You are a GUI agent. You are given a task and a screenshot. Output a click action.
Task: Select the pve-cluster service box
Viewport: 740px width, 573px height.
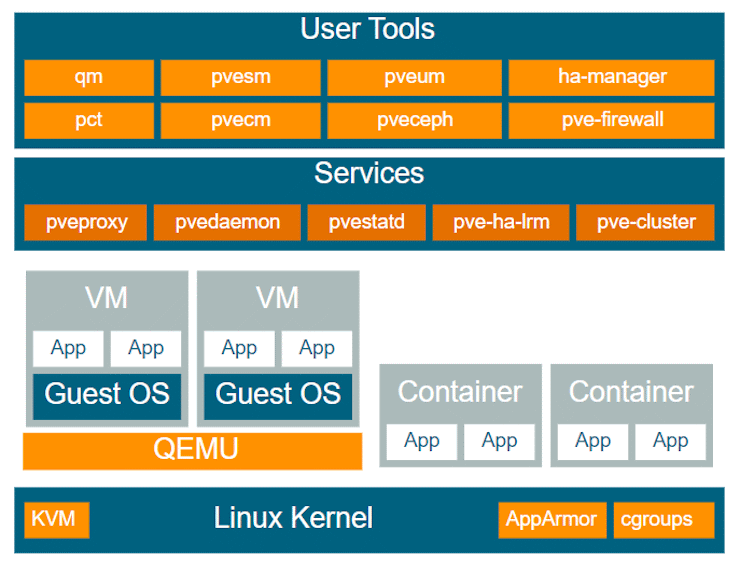pyautogui.click(x=645, y=222)
